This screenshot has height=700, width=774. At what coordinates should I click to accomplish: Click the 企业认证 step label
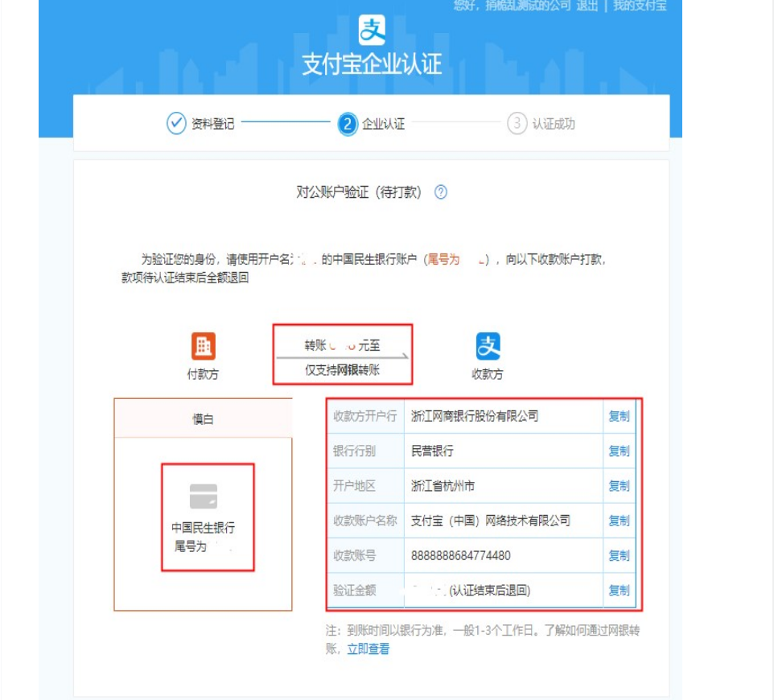pyautogui.click(x=384, y=124)
